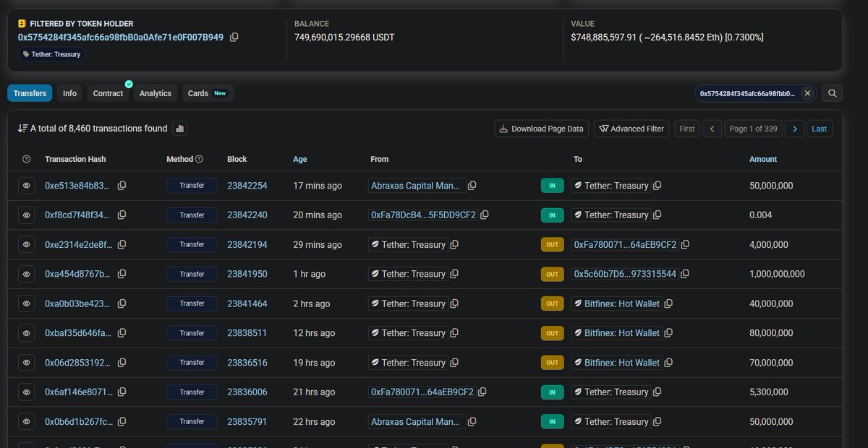This screenshot has width=868, height=448.
Task: Switch to the Analytics tab
Action: (156, 93)
